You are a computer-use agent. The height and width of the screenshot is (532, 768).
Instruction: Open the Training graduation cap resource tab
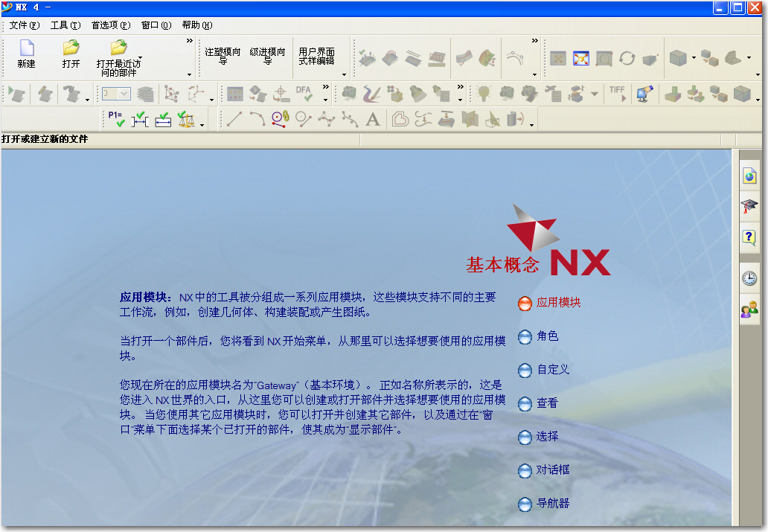(749, 206)
